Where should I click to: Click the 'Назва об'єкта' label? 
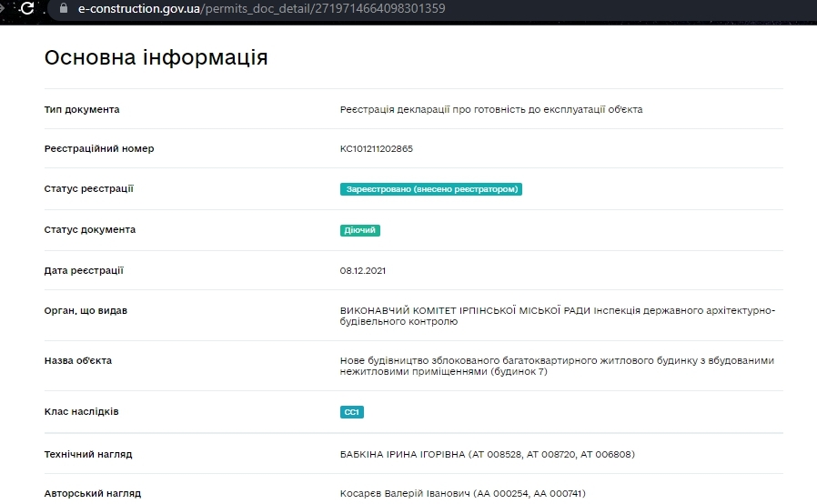tap(77, 360)
